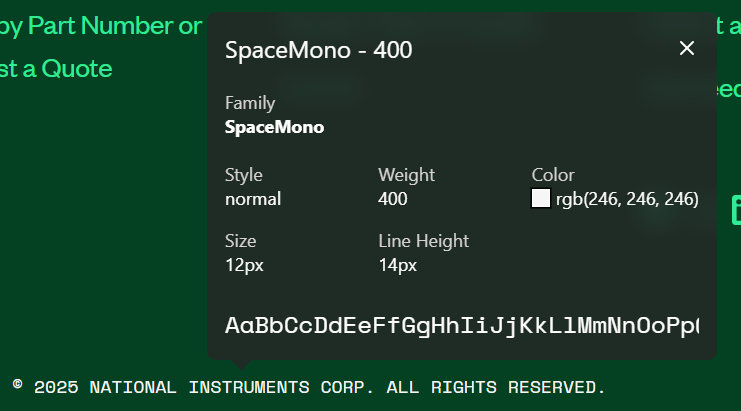Click the 'normal' style value
Screen dimensions: 741x411
click(x=253, y=199)
